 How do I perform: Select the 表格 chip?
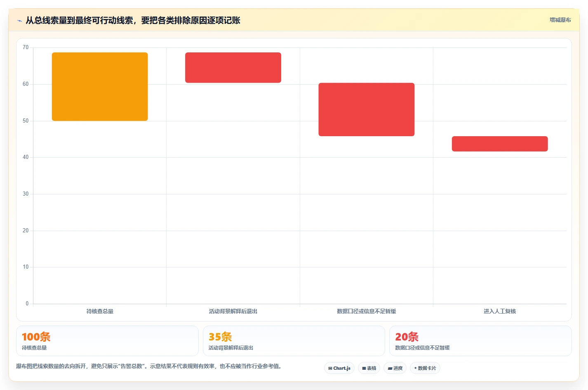(369, 368)
